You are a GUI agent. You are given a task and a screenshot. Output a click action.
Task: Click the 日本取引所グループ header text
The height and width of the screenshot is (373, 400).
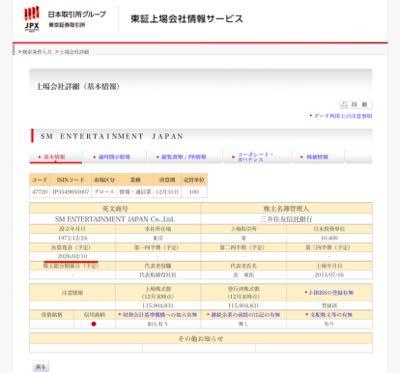point(77,14)
